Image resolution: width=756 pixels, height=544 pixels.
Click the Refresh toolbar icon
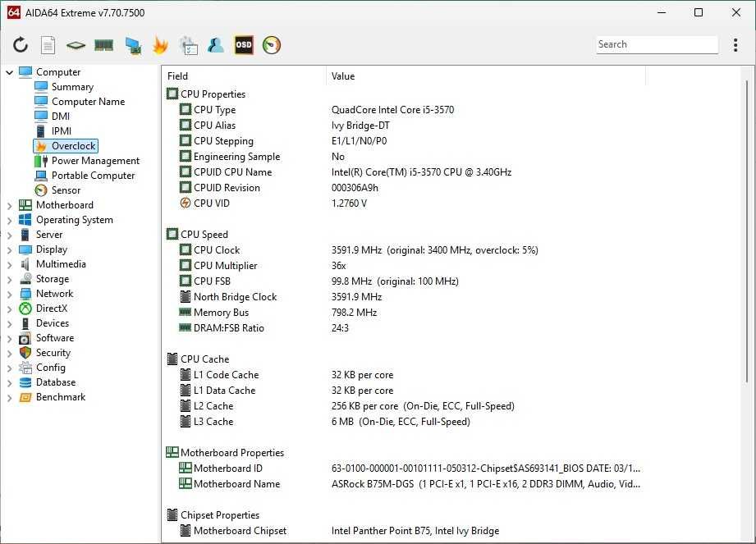pyautogui.click(x=21, y=45)
